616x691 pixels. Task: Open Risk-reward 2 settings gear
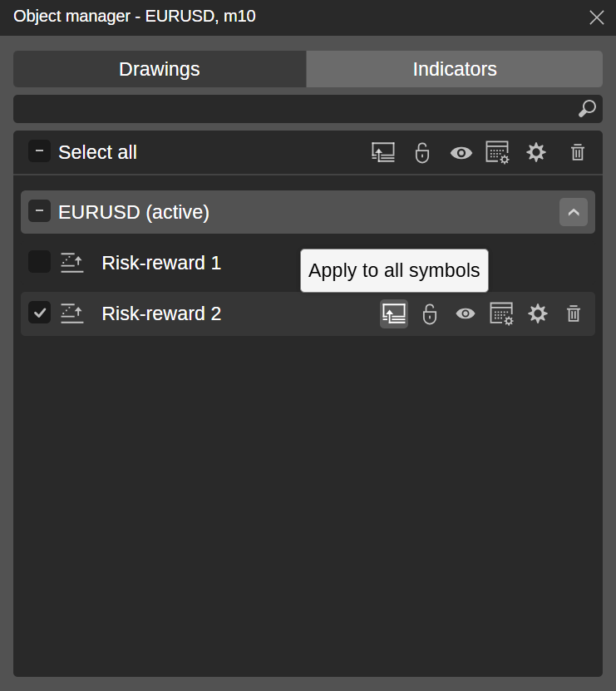(538, 313)
